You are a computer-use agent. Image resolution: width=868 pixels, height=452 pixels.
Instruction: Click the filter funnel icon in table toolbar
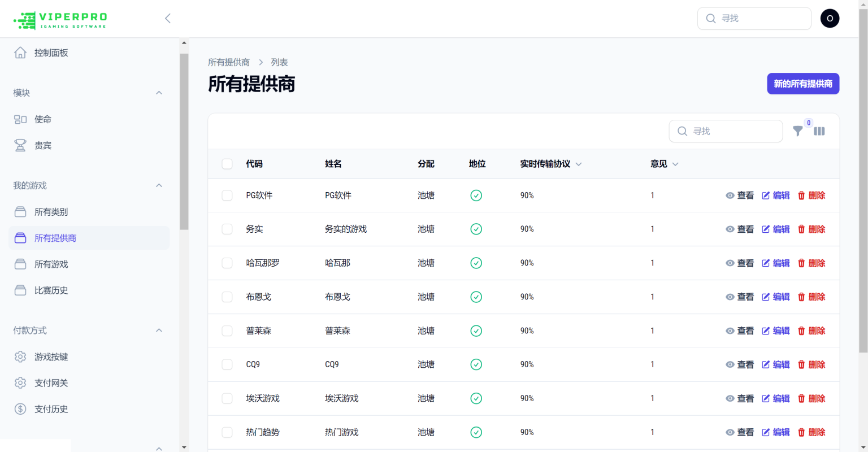tap(797, 131)
